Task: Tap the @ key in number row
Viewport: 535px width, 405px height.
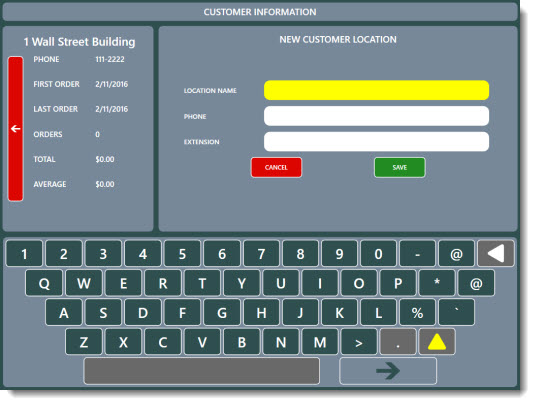Action: [x=457, y=254]
